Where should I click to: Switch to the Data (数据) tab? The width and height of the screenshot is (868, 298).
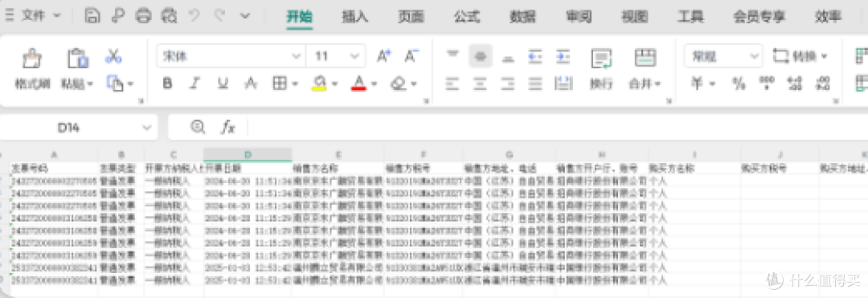click(x=522, y=16)
